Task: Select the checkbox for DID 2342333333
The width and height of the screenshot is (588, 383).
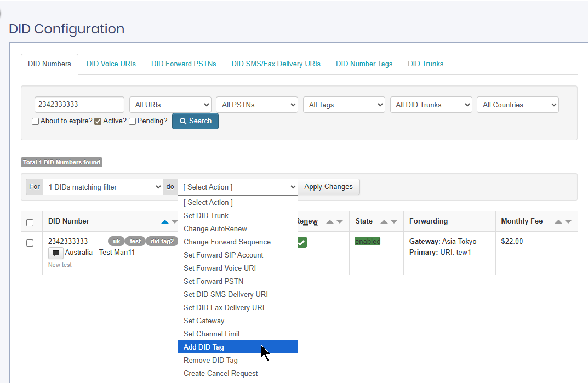Action: point(30,243)
